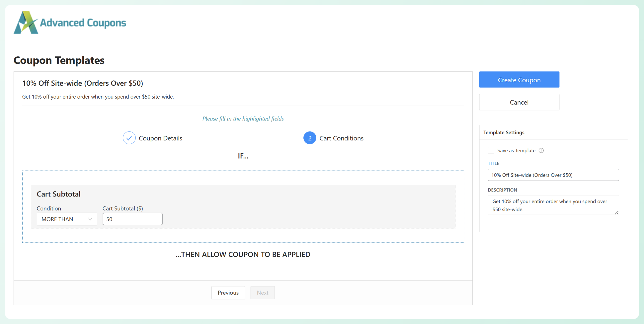Click the template TITLE text field
Viewport: 644px width, 324px height.
pos(553,175)
